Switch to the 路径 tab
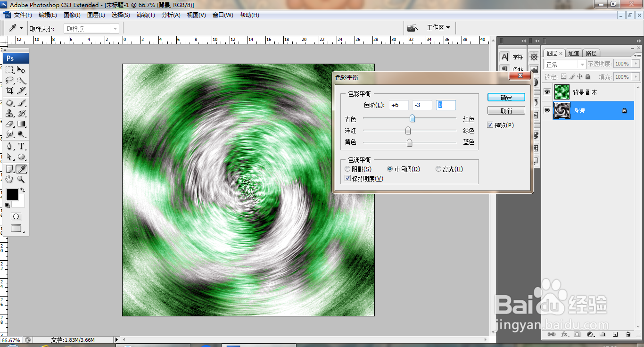This screenshot has width=644, height=347. click(591, 53)
